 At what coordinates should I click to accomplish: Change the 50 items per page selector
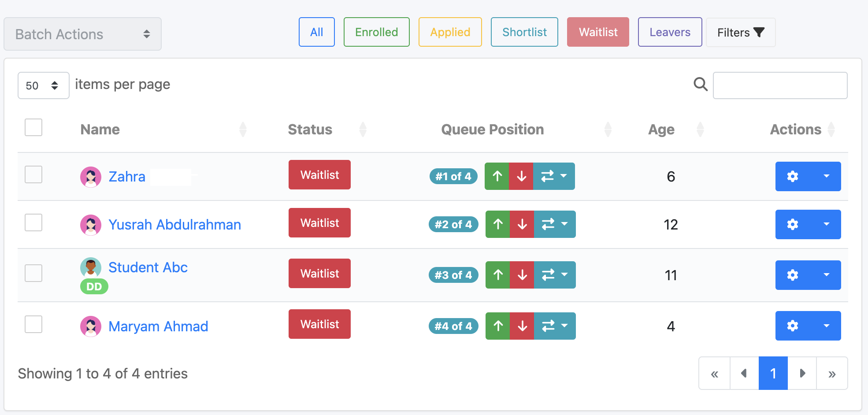pos(43,85)
